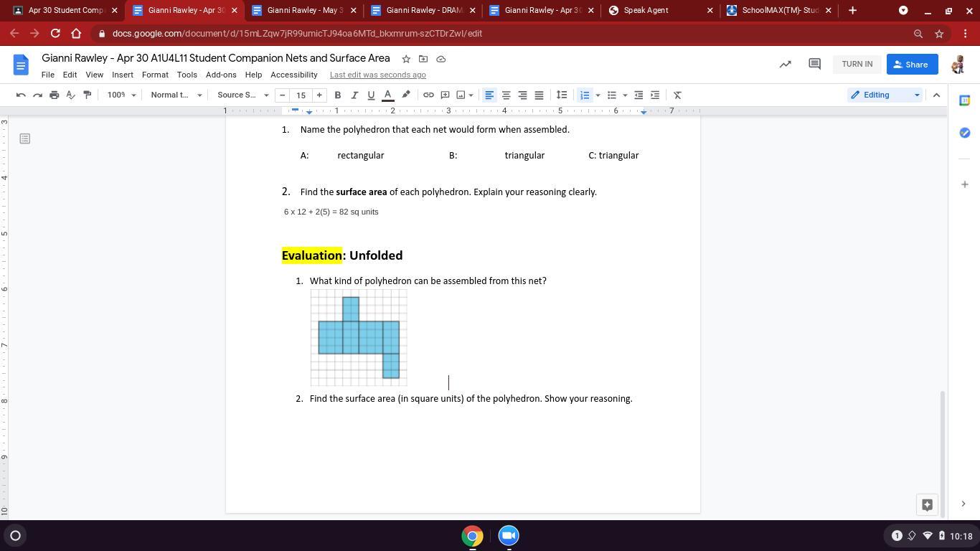Open the Edit menu
The image size is (980, 551).
point(70,75)
